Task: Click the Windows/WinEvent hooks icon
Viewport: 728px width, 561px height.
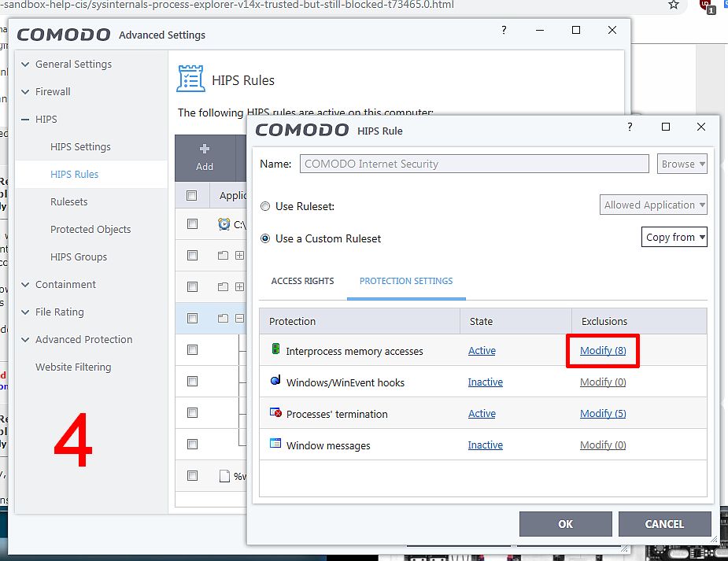Action: [x=275, y=381]
